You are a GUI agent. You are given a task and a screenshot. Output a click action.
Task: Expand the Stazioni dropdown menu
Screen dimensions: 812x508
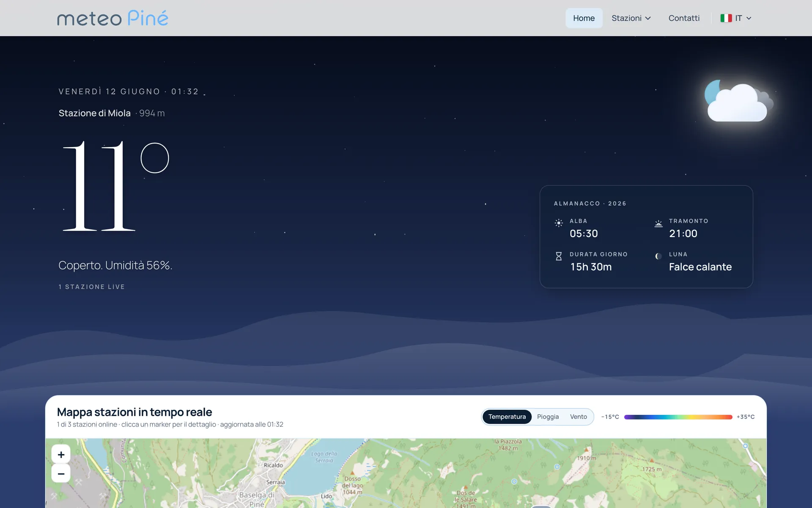(631, 18)
